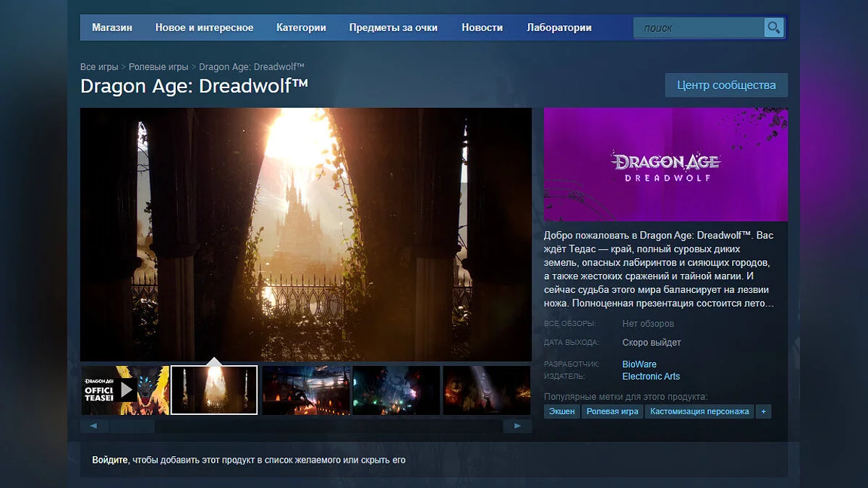
Task: Click Dragon Age: Dreadwolf breadcrumb link
Action: 251,67
